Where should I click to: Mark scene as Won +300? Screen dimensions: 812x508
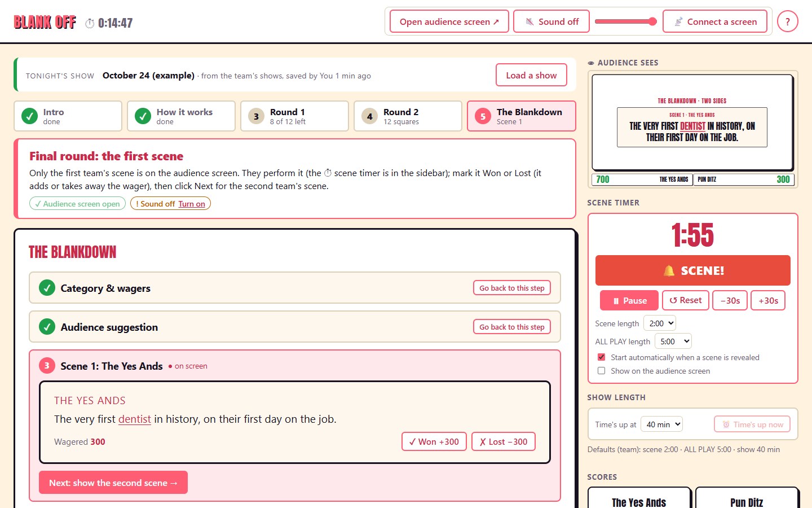coord(434,441)
